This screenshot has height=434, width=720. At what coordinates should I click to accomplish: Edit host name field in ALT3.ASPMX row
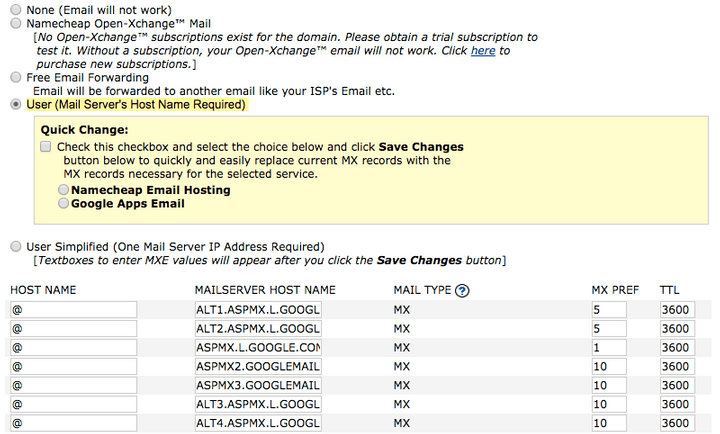73,404
